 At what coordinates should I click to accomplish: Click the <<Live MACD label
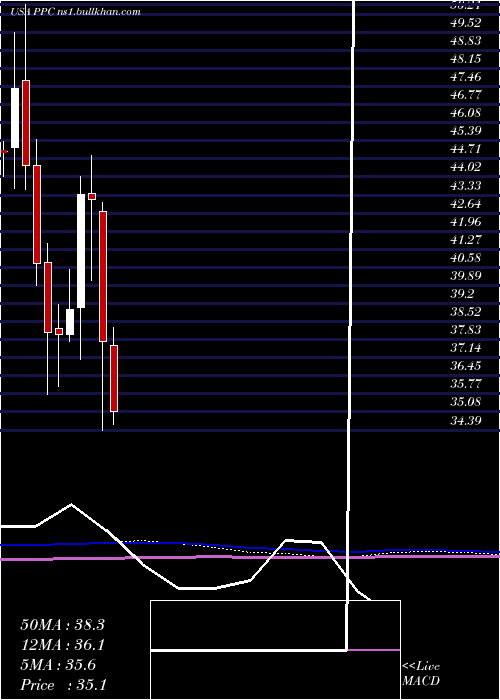point(421,674)
